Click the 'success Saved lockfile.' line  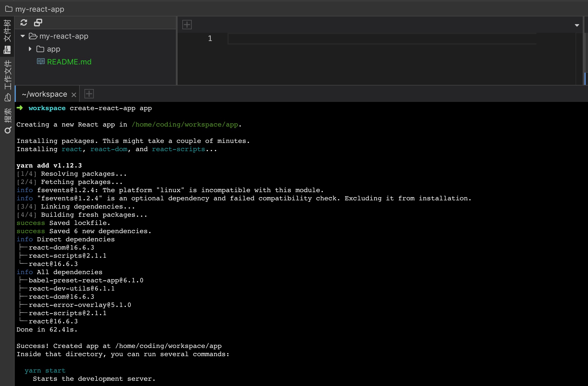coord(63,223)
